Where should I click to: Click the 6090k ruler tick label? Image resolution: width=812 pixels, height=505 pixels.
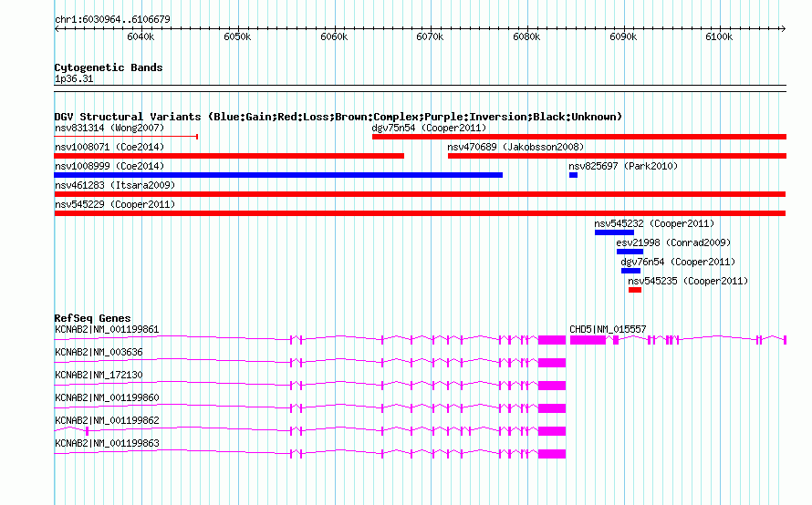click(x=623, y=37)
